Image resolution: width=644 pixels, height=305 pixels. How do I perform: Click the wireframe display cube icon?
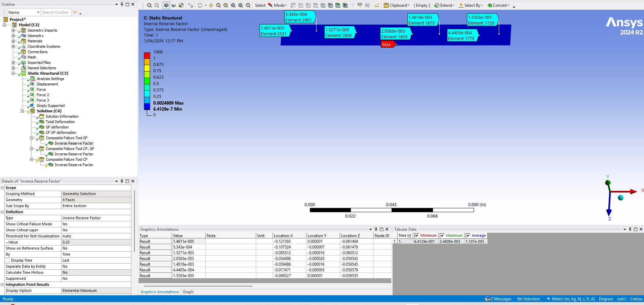pyautogui.click(x=181, y=5)
